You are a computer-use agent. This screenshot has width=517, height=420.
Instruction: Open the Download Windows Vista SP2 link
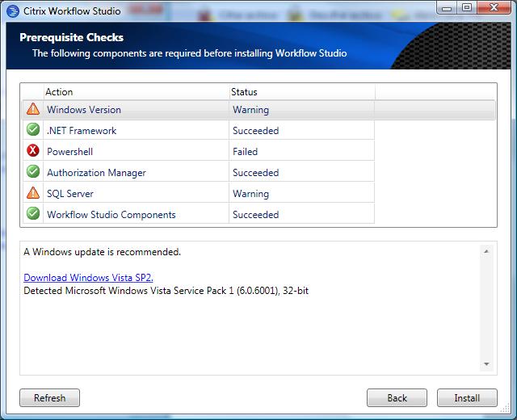pyautogui.click(x=88, y=278)
